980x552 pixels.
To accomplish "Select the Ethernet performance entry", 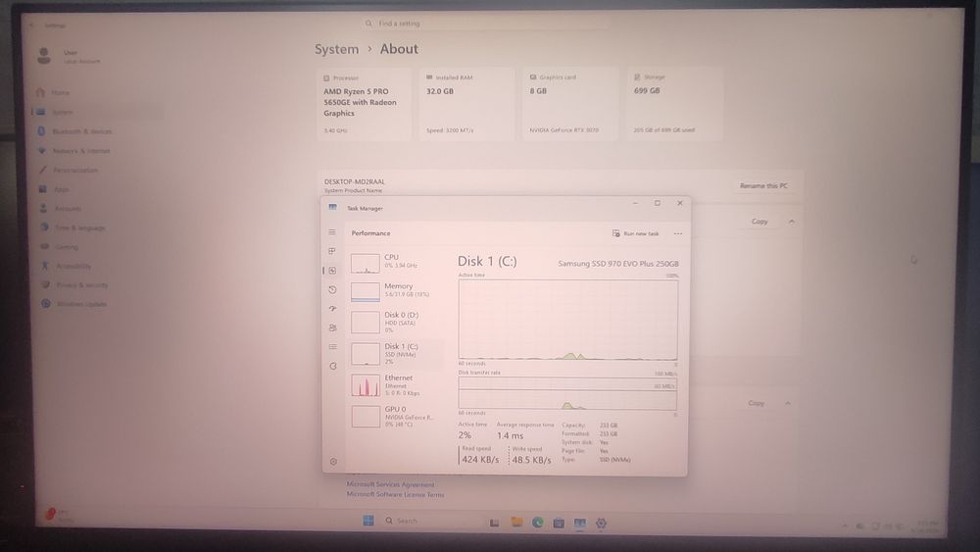I will point(396,385).
